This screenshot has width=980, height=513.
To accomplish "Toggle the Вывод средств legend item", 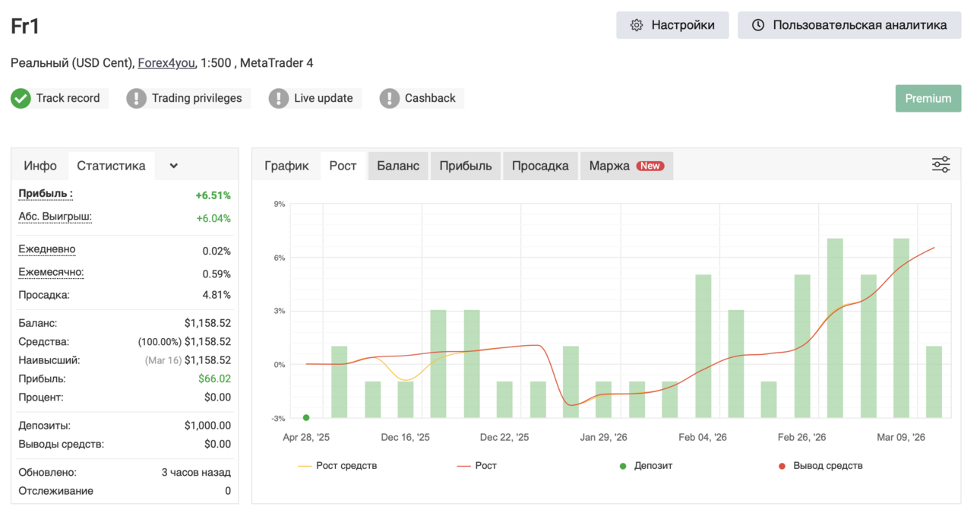I will click(x=820, y=465).
